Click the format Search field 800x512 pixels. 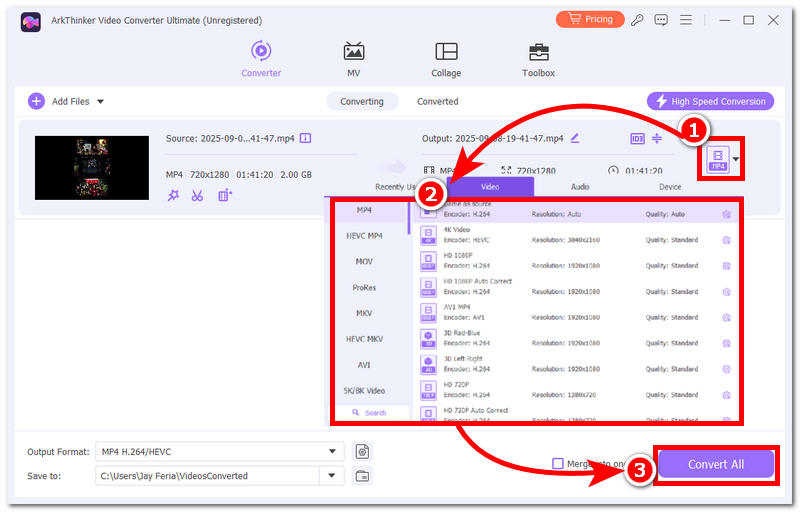tap(368, 412)
